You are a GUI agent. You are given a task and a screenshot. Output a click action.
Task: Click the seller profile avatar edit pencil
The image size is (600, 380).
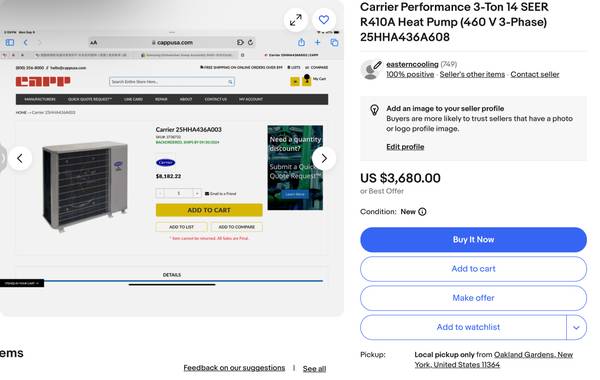(x=377, y=65)
